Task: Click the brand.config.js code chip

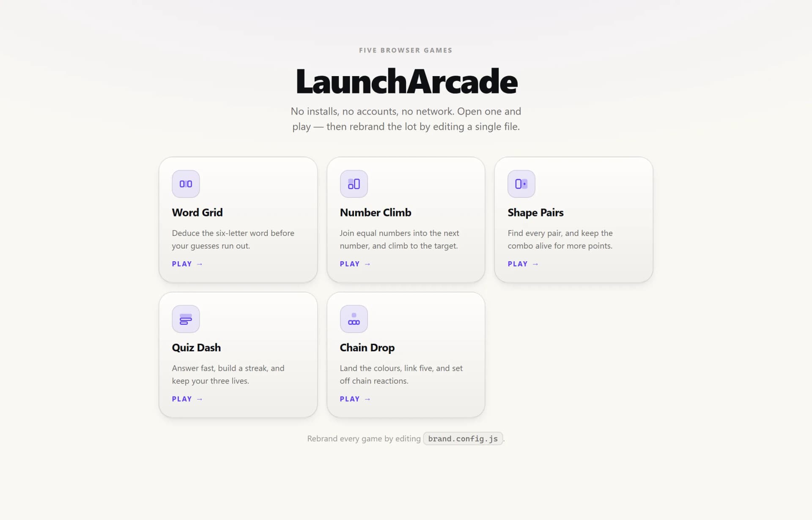Action: [x=463, y=438]
